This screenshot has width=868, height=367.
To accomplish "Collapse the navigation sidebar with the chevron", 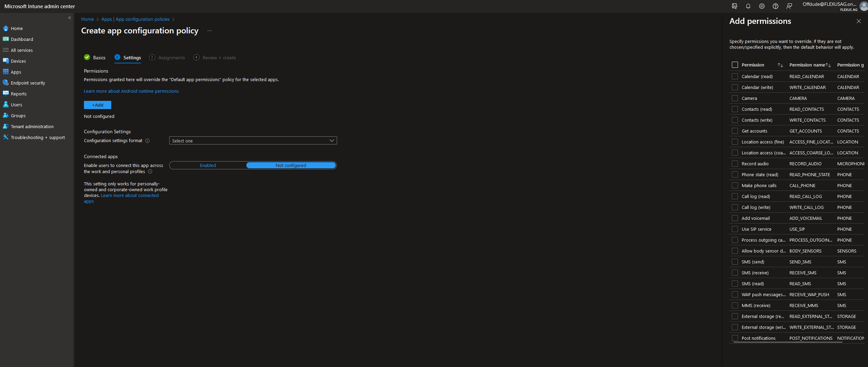I will point(69,17).
